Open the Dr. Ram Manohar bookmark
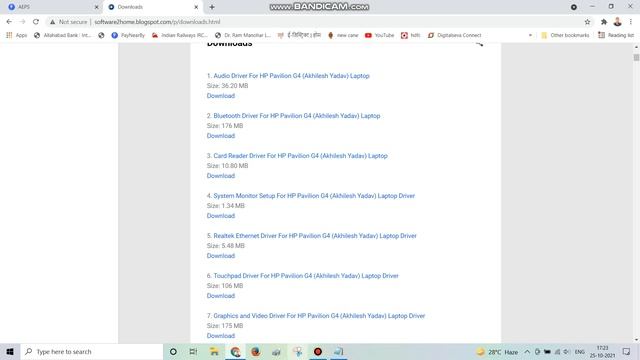The image size is (640, 360). pyautogui.click(x=242, y=36)
